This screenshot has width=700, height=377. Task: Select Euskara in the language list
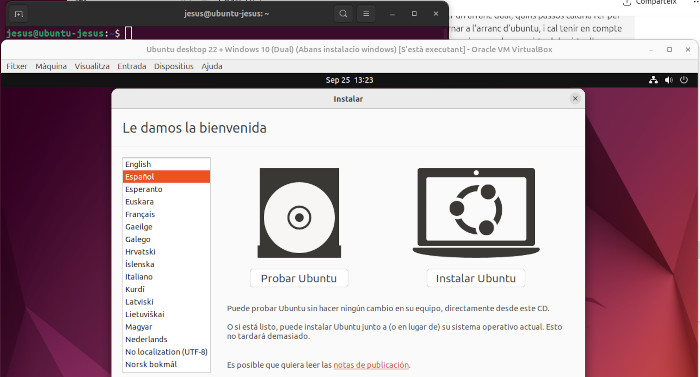pos(166,202)
